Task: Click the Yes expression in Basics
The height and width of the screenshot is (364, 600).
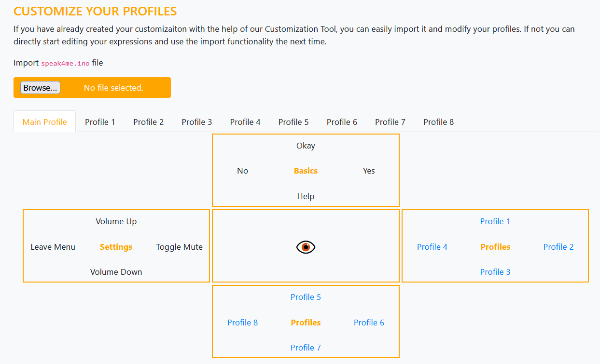Action: [369, 171]
